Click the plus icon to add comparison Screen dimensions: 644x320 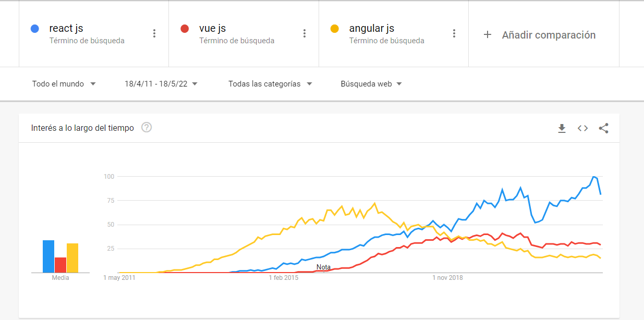[x=488, y=35]
